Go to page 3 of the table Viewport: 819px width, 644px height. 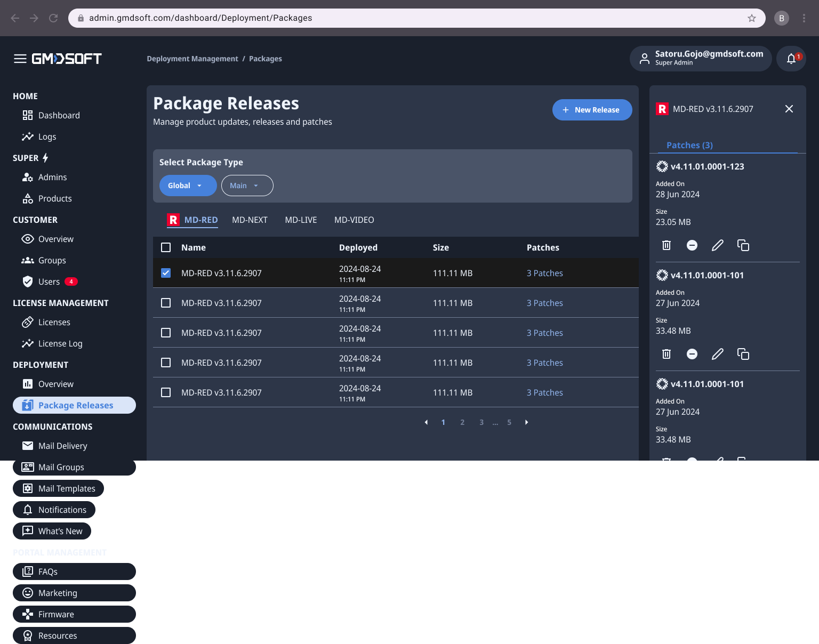point(481,422)
